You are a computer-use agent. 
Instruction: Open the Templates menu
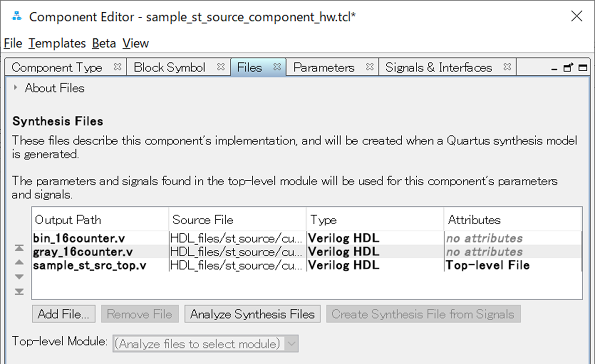click(57, 44)
